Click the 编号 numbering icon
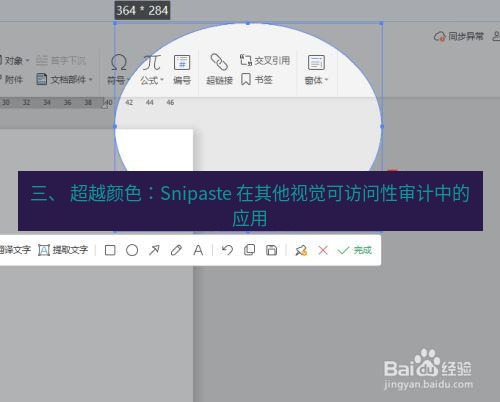The height and width of the screenshot is (402, 500). click(182, 70)
